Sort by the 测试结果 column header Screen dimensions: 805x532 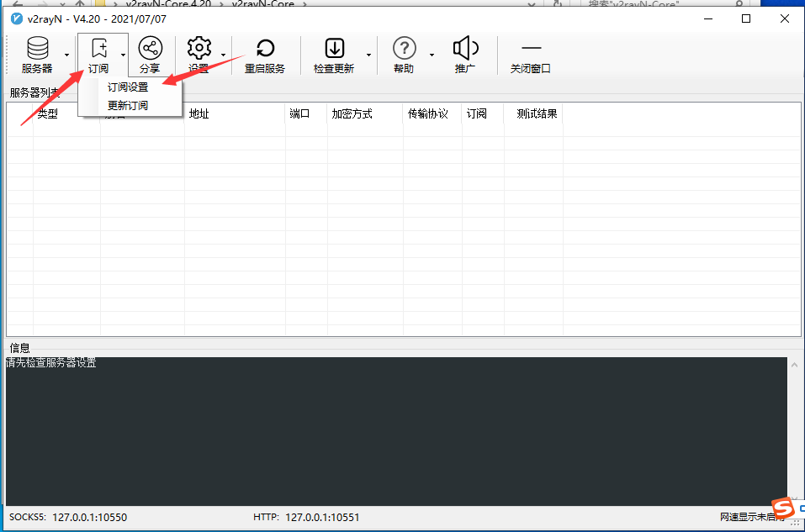tap(533, 114)
